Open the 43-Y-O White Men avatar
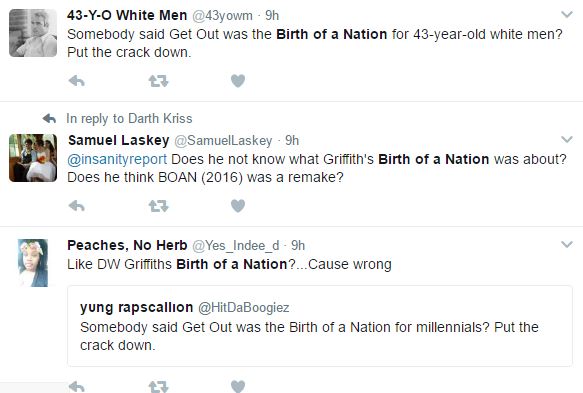 click(x=33, y=33)
